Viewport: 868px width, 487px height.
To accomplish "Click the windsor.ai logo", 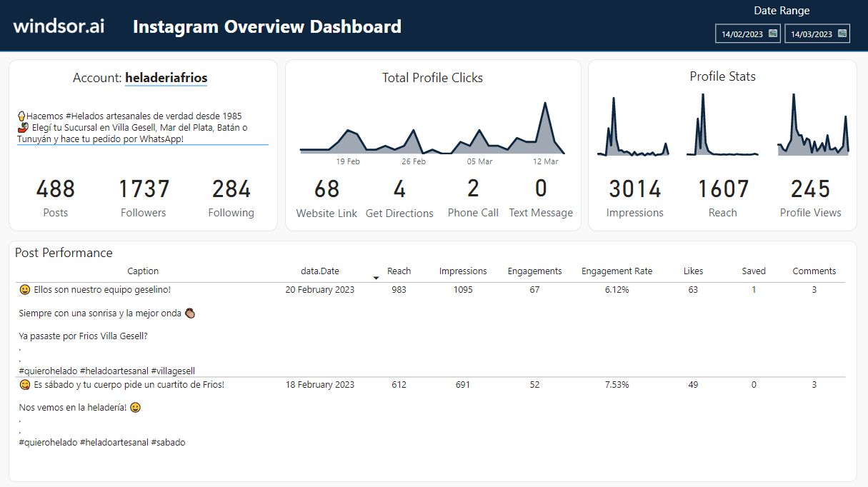I will [x=57, y=26].
